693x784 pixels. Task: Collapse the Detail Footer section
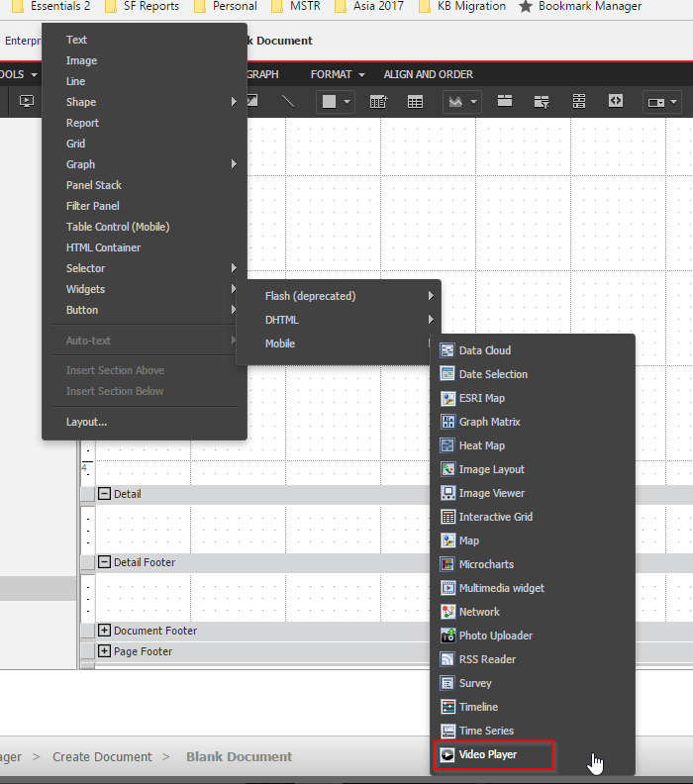[x=104, y=562]
